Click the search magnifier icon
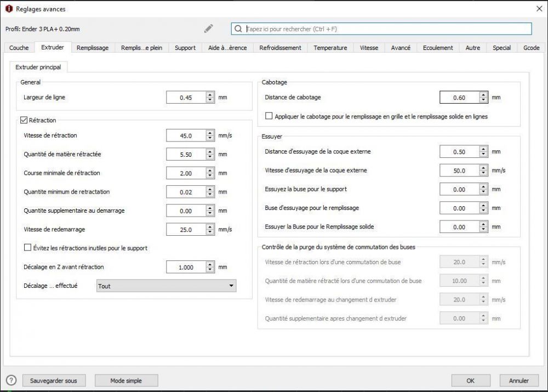The height and width of the screenshot is (392, 548). 238,29
